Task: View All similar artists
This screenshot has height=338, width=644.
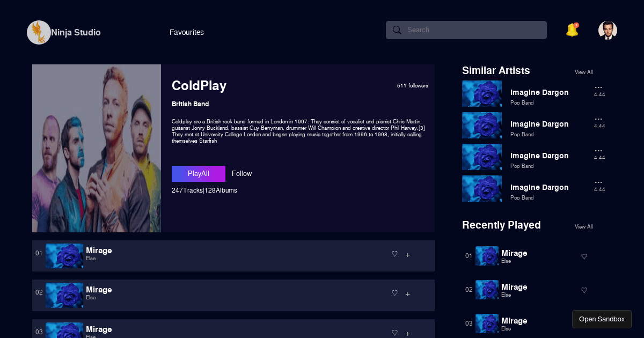Action: (x=584, y=72)
